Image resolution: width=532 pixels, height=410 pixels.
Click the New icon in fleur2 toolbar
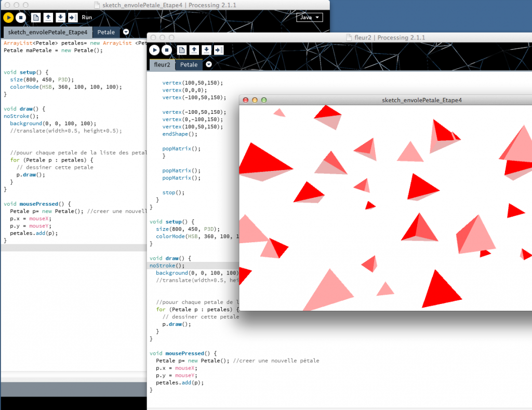pyautogui.click(x=182, y=50)
